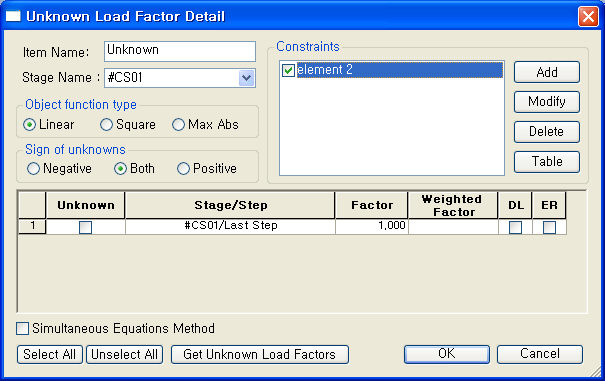Click the Add constraint button
The width and height of the screenshot is (605, 381).
click(x=547, y=72)
